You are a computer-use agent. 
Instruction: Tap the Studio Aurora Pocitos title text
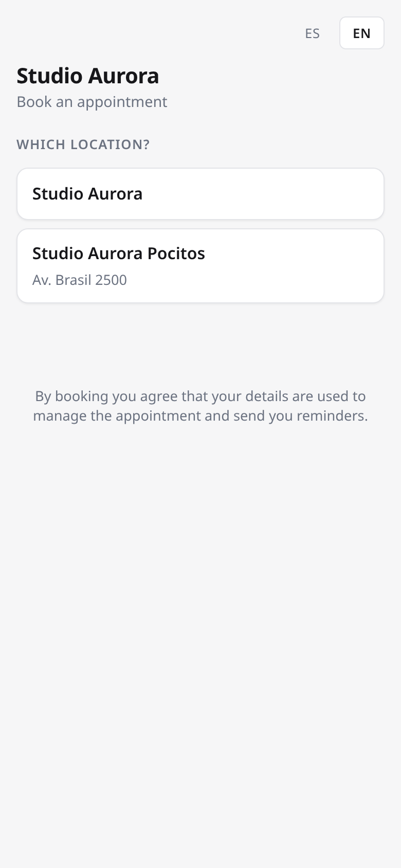[119, 254]
